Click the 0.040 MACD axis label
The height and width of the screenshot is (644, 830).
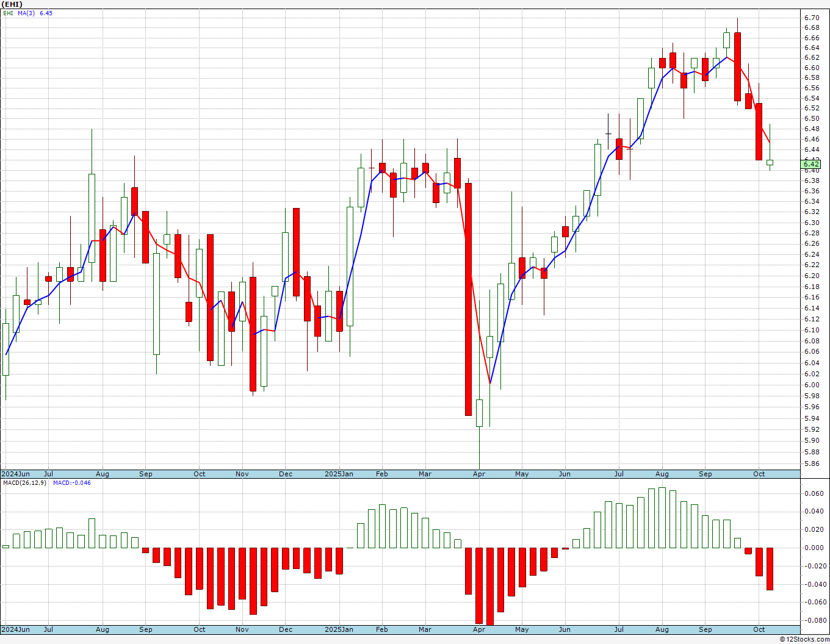[814, 511]
